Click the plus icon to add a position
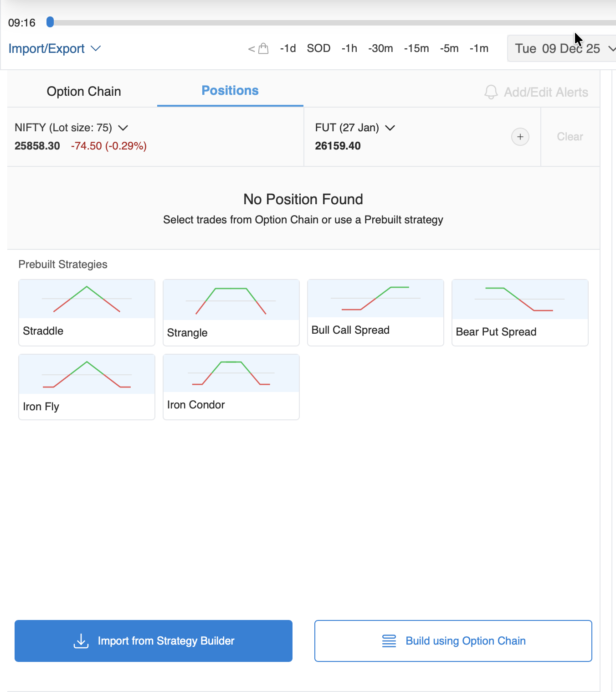Screen dimensions: 616x692 (520, 137)
